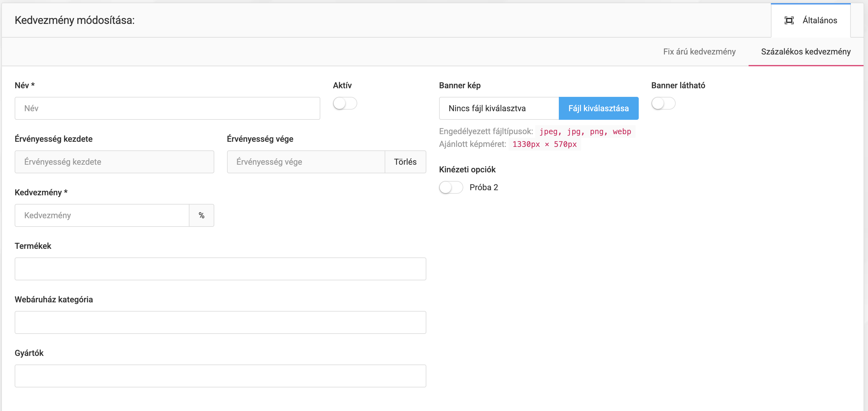Viewport: 868px width, 411px height.
Task: Click the Kinézeti opciók label
Action: pos(467,169)
